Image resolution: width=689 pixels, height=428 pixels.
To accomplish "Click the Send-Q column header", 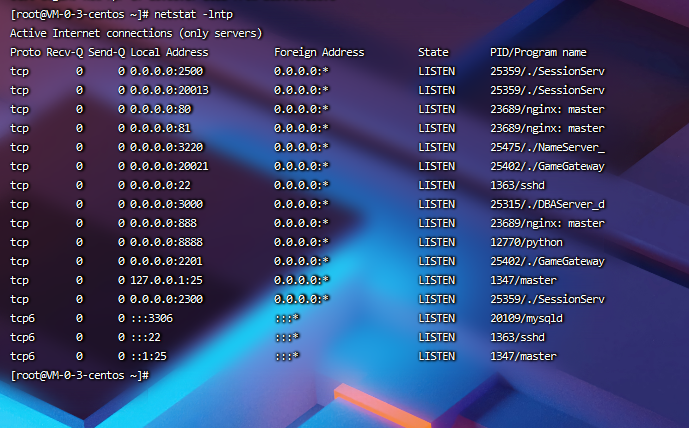I will (x=106, y=52).
